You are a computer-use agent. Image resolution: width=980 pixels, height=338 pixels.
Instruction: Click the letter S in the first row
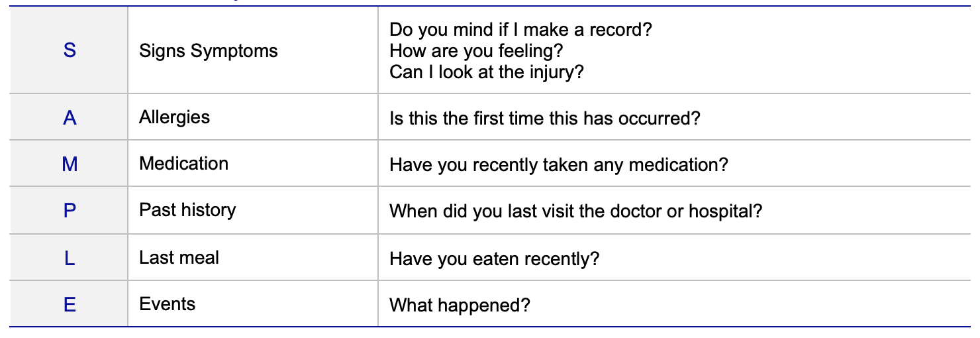(70, 50)
